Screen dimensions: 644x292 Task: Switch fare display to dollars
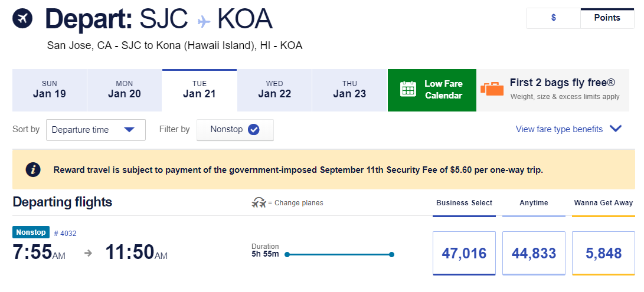tap(553, 18)
